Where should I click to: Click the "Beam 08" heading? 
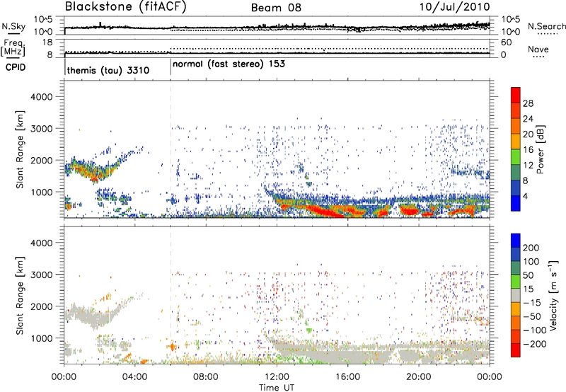pyautogui.click(x=276, y=8)
